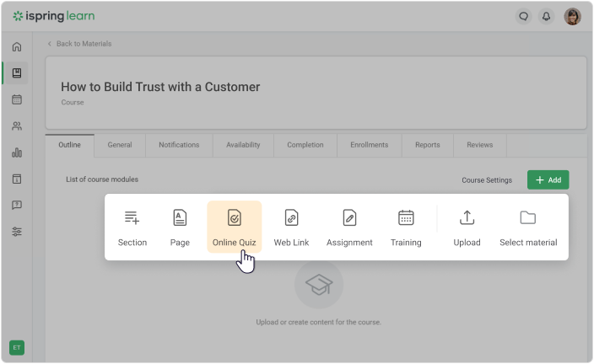The image size is (594, 364).
Task: Click the green ET badge in sidebar
Action: 17,348
